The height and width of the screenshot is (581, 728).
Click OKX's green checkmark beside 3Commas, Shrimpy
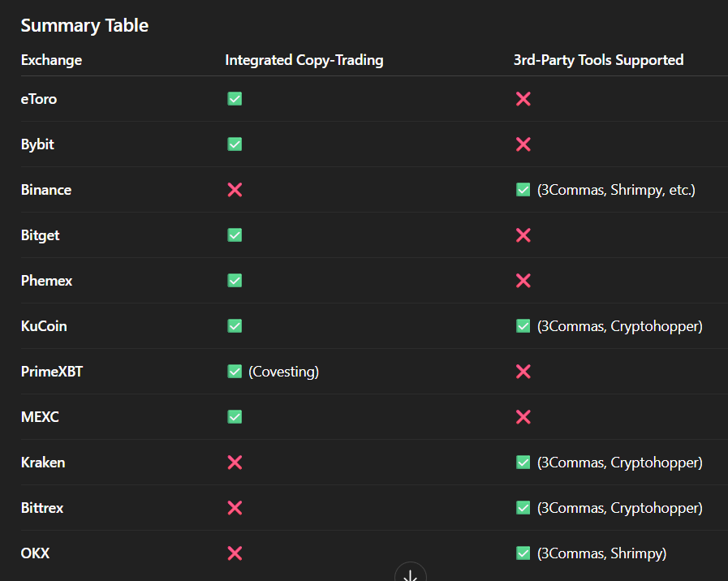point(523,553)
